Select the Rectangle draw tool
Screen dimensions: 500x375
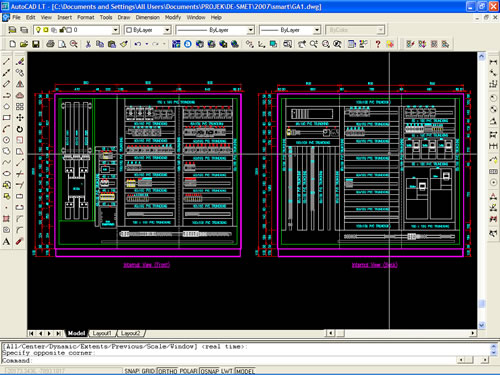tap(6, 118)
